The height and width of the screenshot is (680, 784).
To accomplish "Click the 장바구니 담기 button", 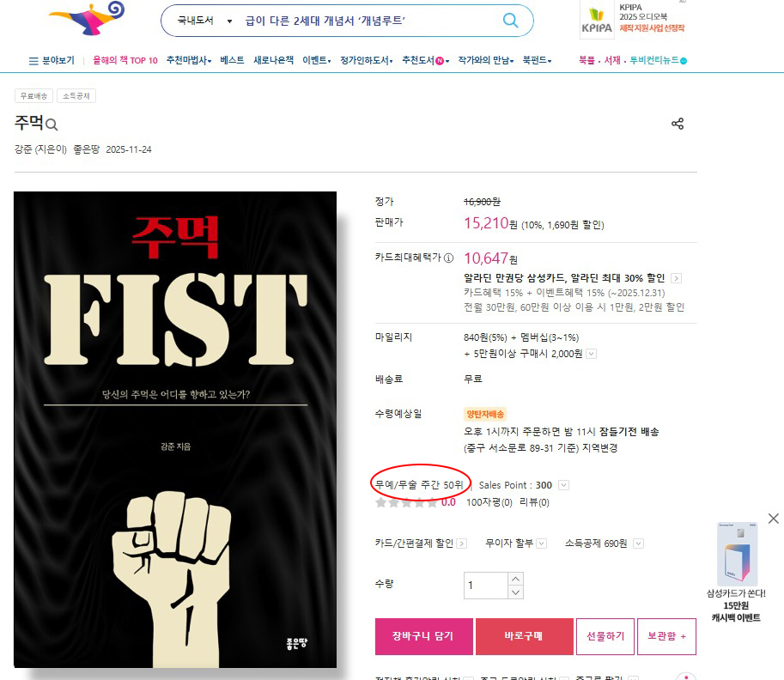I will [423, 636].
